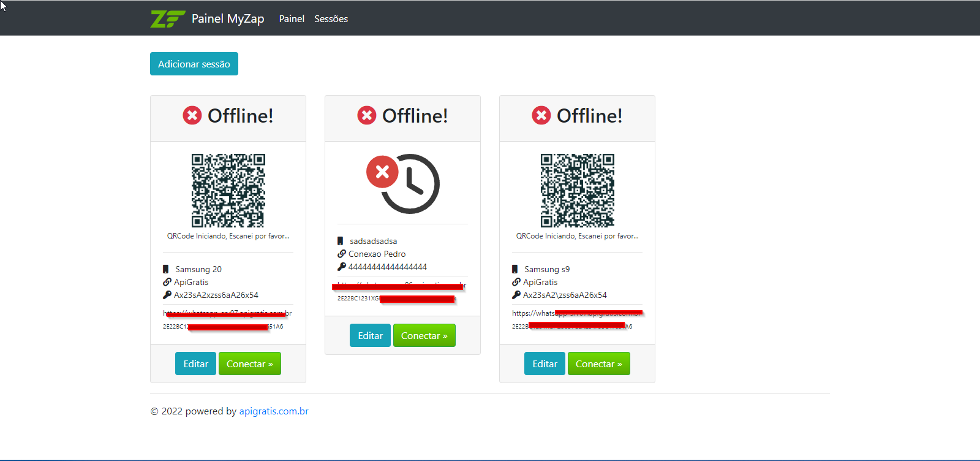The width and height of the screenshot is (980, 461).
Task: Select key text Ax23sA2xzss6aA26x54
Action: point(216,295)
